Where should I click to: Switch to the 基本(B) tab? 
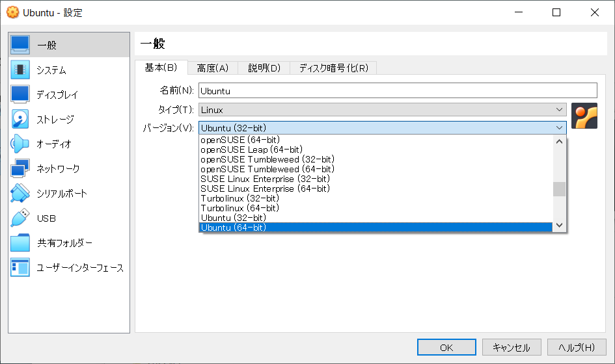pyautogui.click(x=161, y=68)
